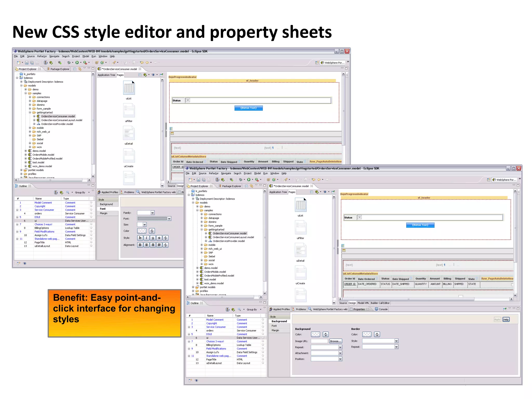The height and width of the screenshot is (399, 532).
Task: Select left alignment in back Font panel
Action: pyautogui.click(x=140, y=245)
